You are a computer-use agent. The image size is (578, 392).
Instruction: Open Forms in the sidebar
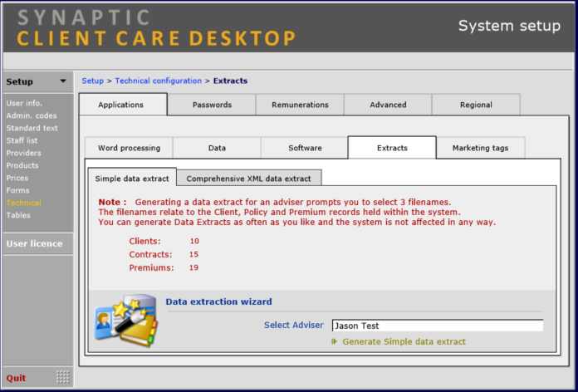tap(17, 190)
